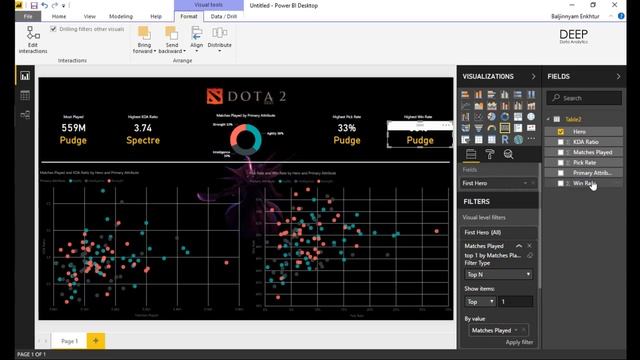Collapse the Matches Played filter card
Viewport: 640px width, 360px height.
coord(519,246)
